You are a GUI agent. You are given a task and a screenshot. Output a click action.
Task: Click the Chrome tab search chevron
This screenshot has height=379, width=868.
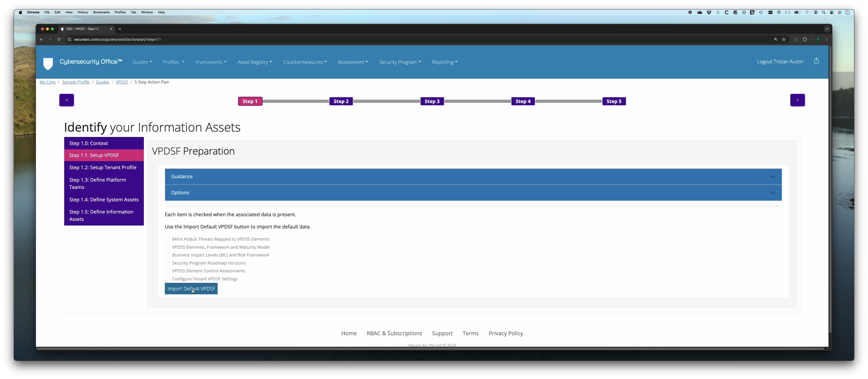(x=827, y=29)
